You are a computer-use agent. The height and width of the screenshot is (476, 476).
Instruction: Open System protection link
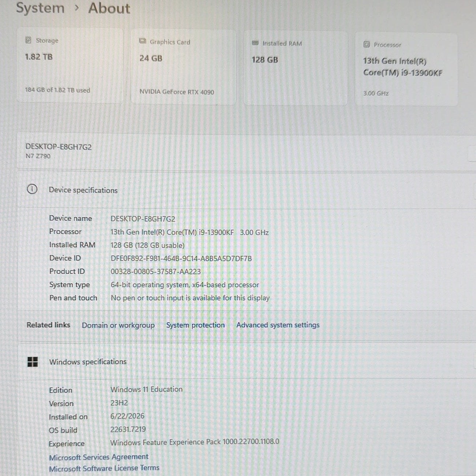[x=195, y=325]
